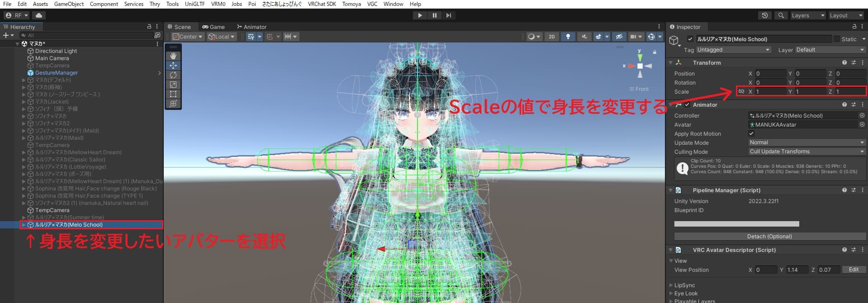Toggle 2D view mode
The height and width of the screenshot is (303, 868).
click(x=552, y=37)
